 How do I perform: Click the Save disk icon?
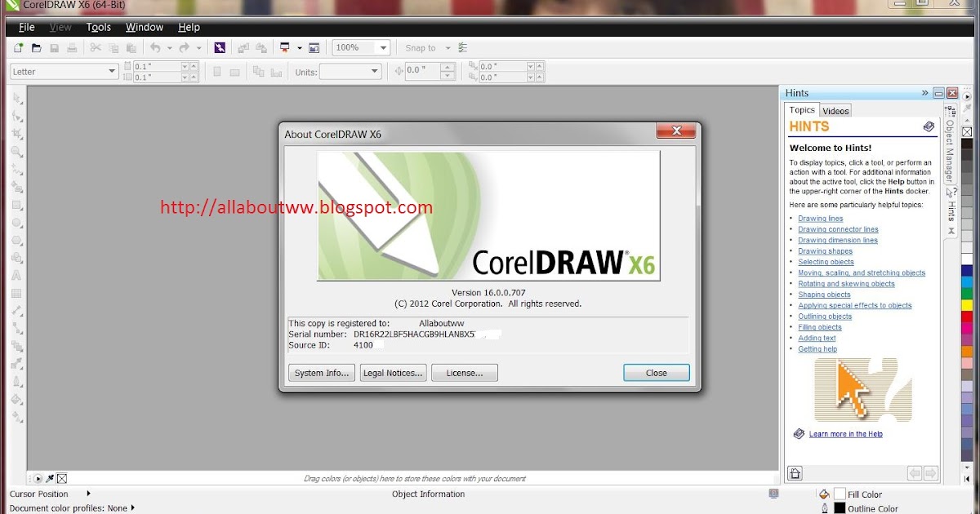coord(55,48)
